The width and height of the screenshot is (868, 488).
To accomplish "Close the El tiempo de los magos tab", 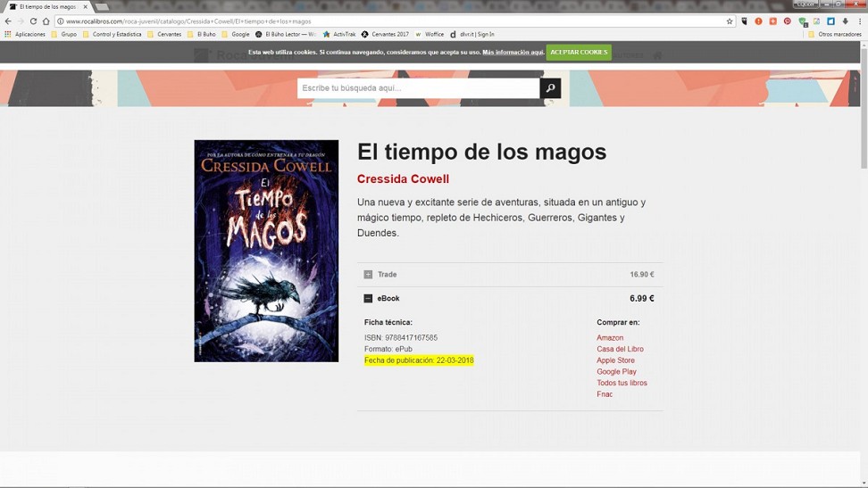I will (86, 6).
